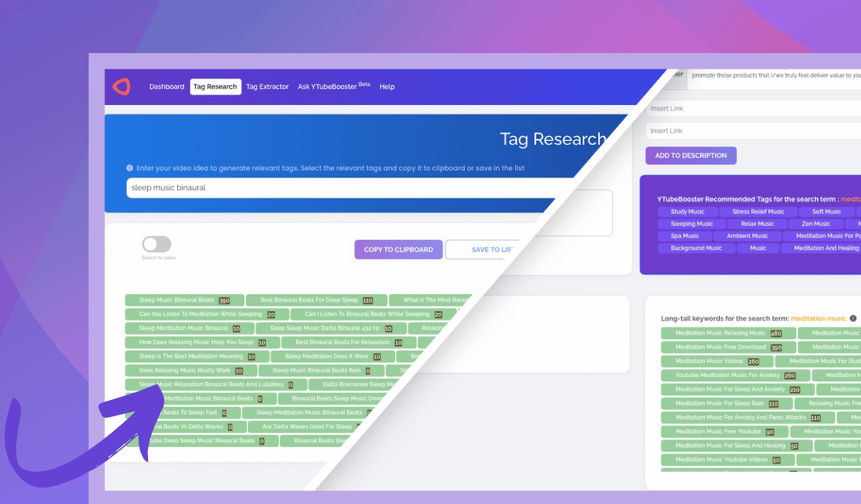Open the Help menu item
The height and width of the screenshot is (504, 861).
coord(387,87)
